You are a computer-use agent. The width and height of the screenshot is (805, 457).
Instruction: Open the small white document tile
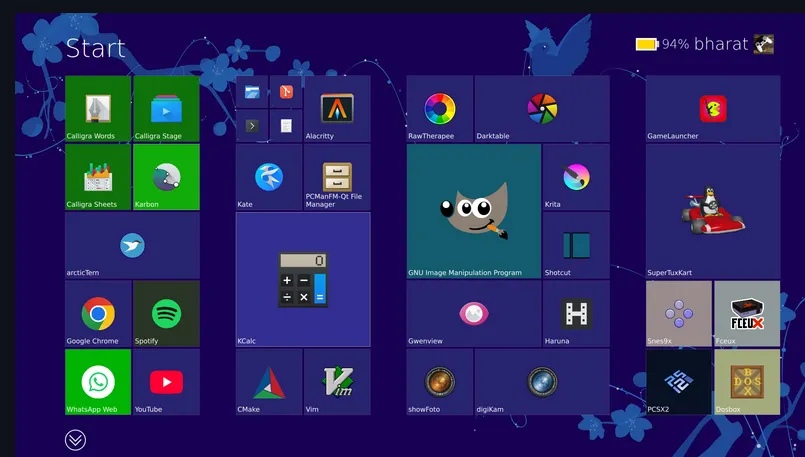(286, 126)
